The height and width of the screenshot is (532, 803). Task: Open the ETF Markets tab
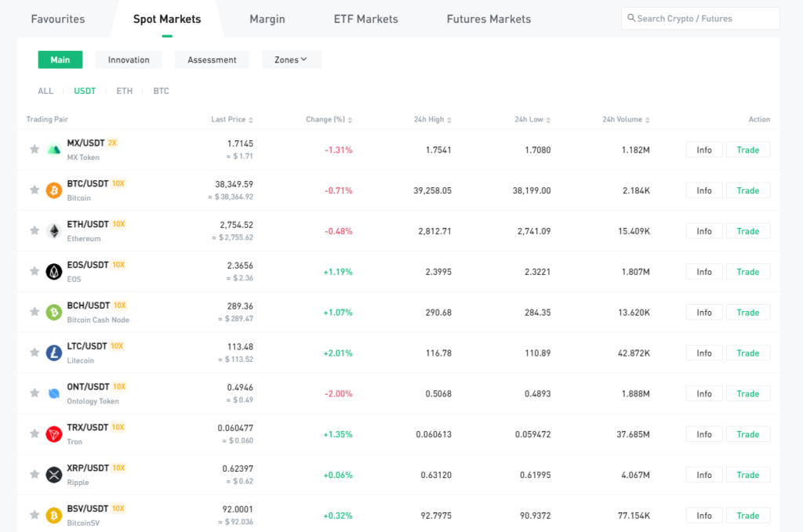tap(365, 19)
